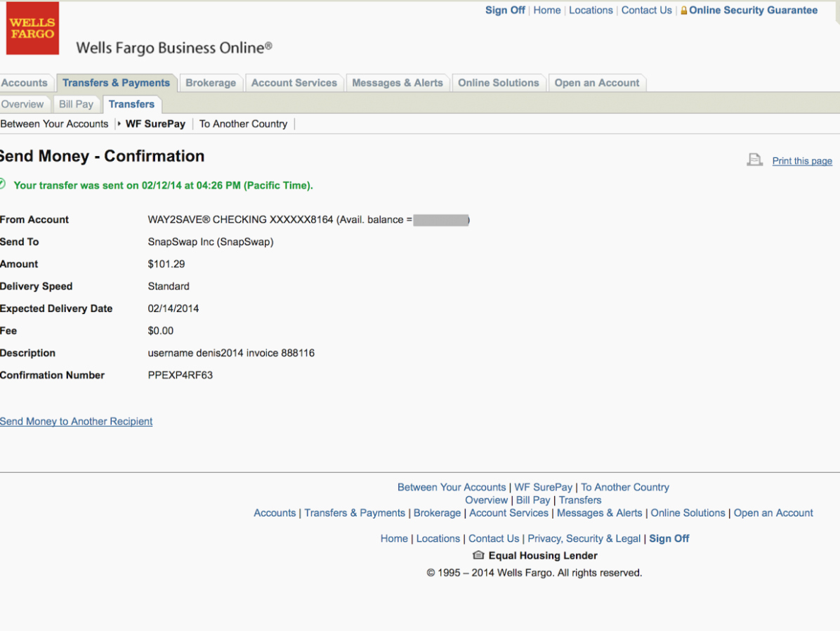Click the footer Overview link
The image size is (840, 631).
(x=487, y=500)
